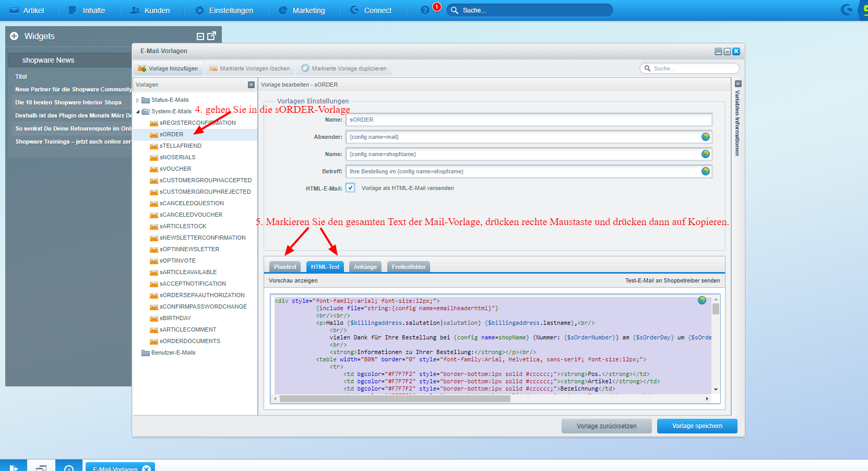Click the gauge icon in taskbar
Viewport: 868px width, 471px height.
pyautogui.click(x=69, y=467)
